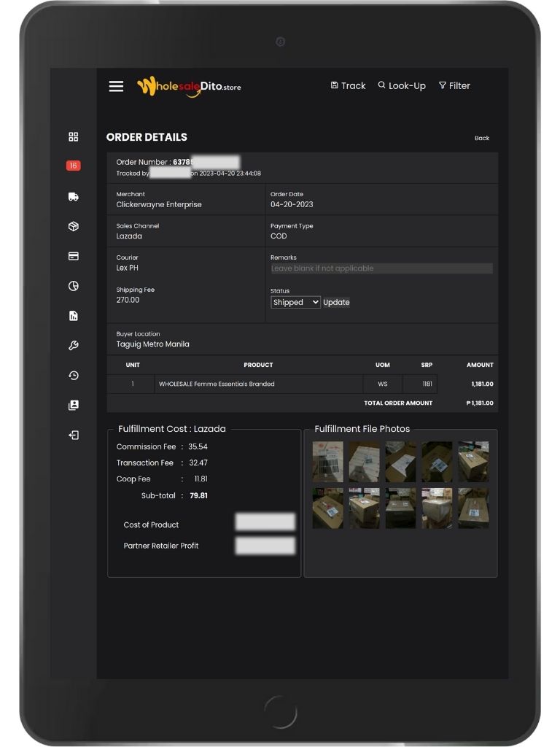Expand the Shipped status dropdown

tap(295, 302)
